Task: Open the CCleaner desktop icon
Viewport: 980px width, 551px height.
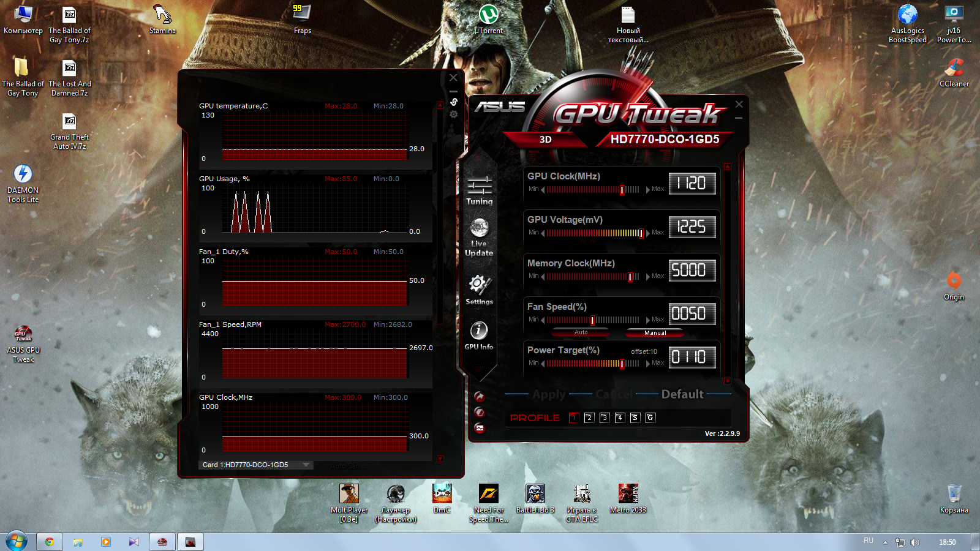Action: point(954,73)
